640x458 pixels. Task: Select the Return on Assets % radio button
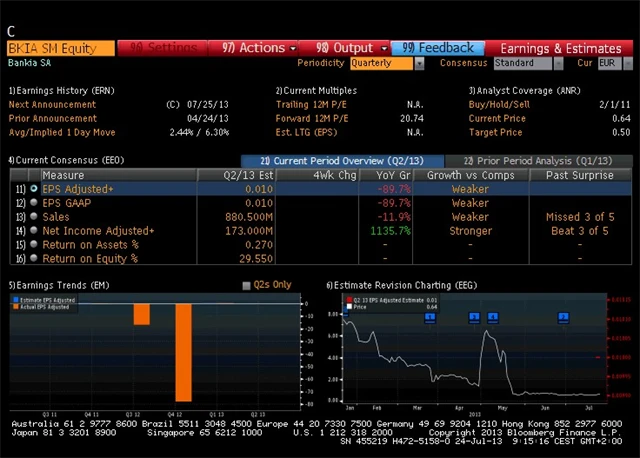34,244
